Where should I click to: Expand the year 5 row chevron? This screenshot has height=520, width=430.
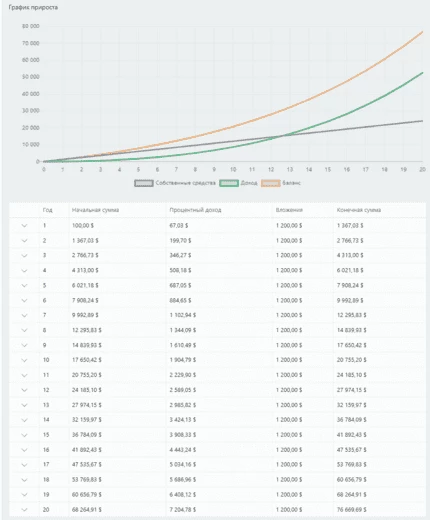pos(24,285)
